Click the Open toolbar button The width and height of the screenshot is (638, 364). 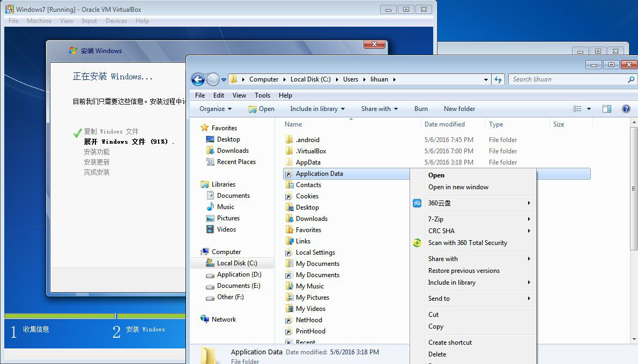(x=261, y=109)
